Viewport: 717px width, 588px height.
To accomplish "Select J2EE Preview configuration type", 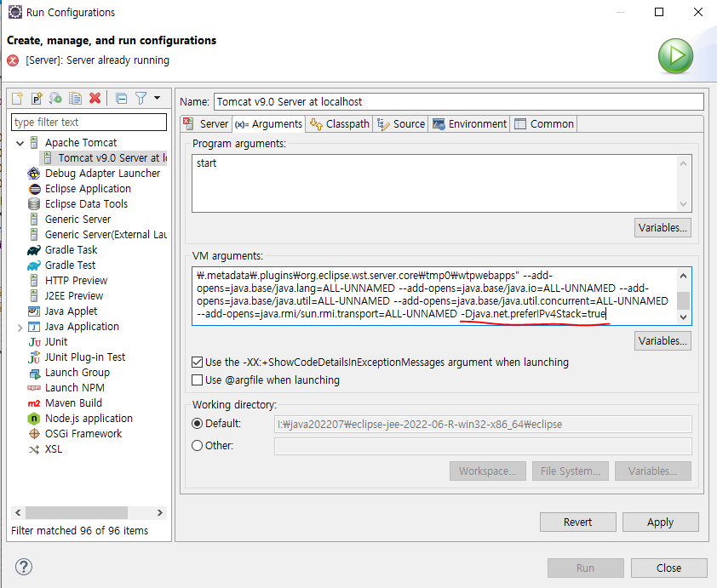I will coord(73,296).
